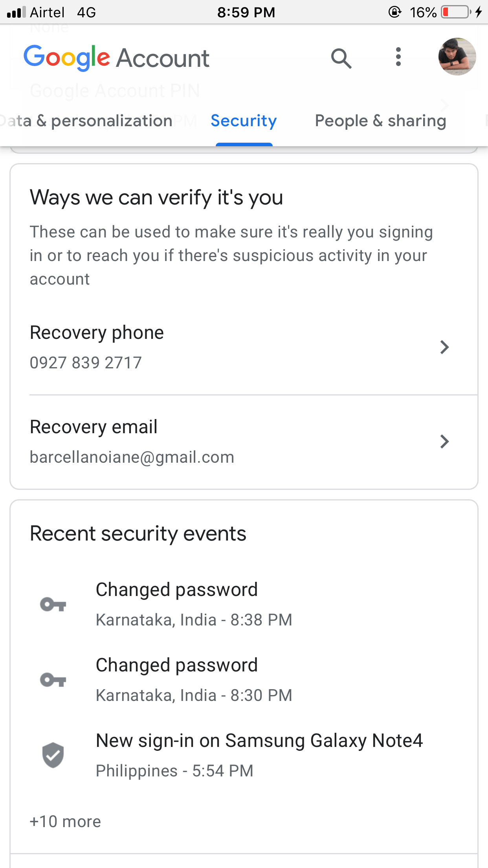View Changed password event at 8:30 PM
The height and width of the screenshot is (868, 488).
click(x=194, y=680)
